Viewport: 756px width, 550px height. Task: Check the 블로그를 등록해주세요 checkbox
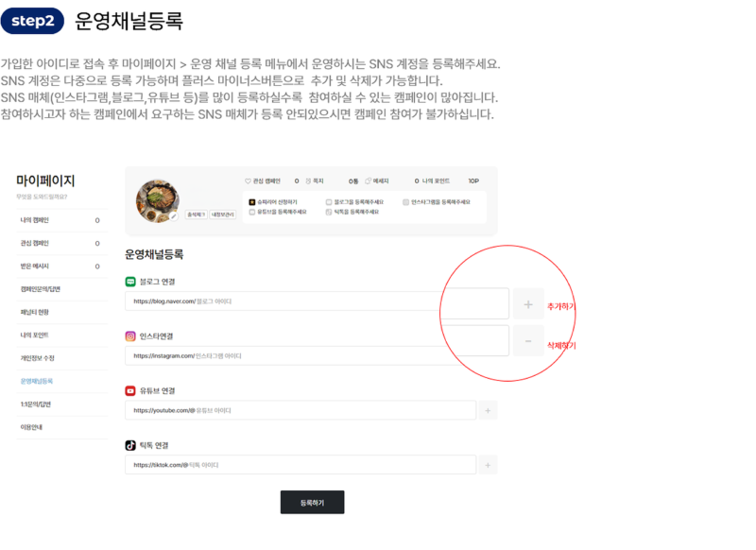tap(329, 202)
